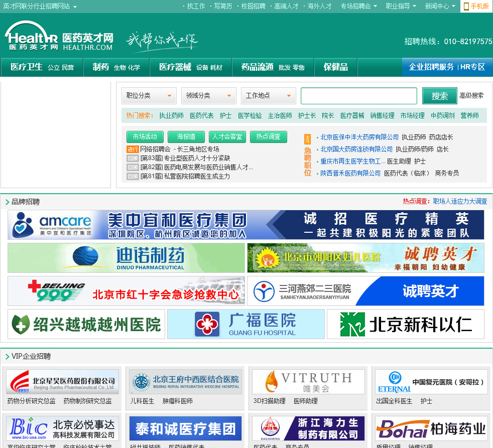Screen dimensions: 493x448
Task: Click the 海报墙 button
Action: [x=186, y=136]
